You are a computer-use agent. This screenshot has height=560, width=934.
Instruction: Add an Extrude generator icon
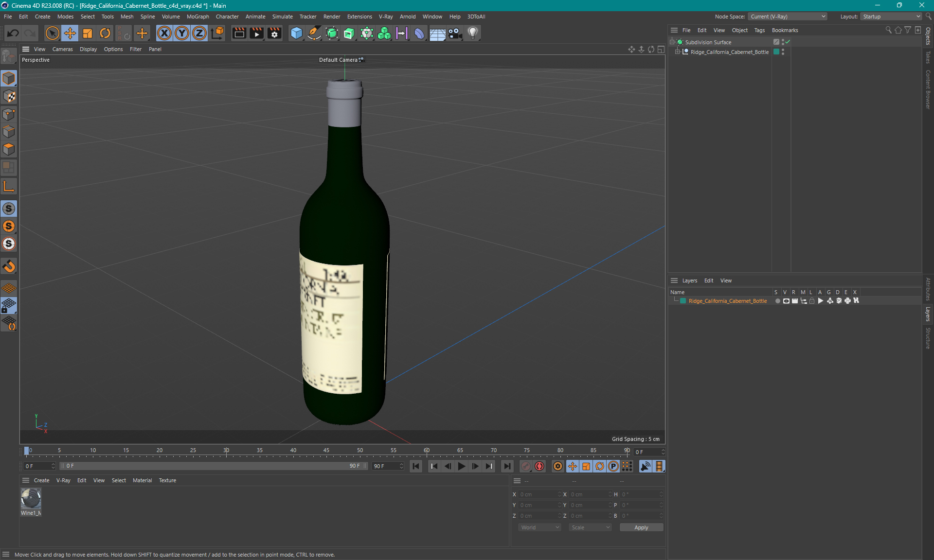point(349,33)
